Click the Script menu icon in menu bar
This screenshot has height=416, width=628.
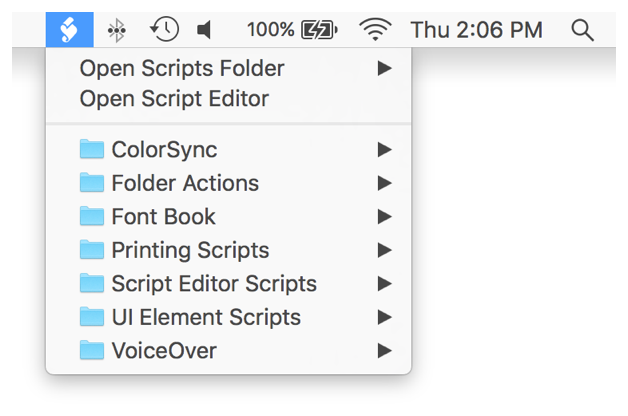click(x=69, y=30)
